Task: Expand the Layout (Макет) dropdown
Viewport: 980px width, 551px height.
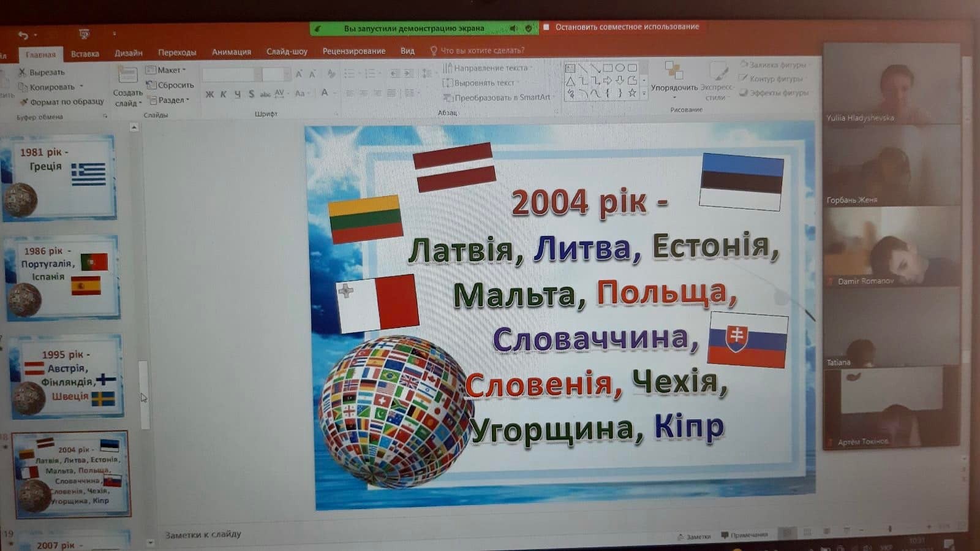Action: pos(167,70)
